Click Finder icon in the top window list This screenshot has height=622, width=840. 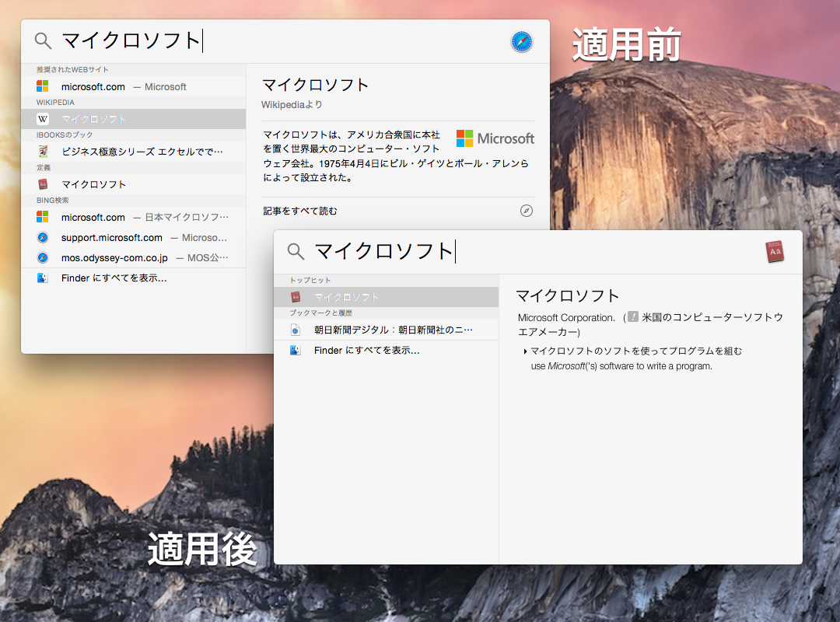click(43, 278)
